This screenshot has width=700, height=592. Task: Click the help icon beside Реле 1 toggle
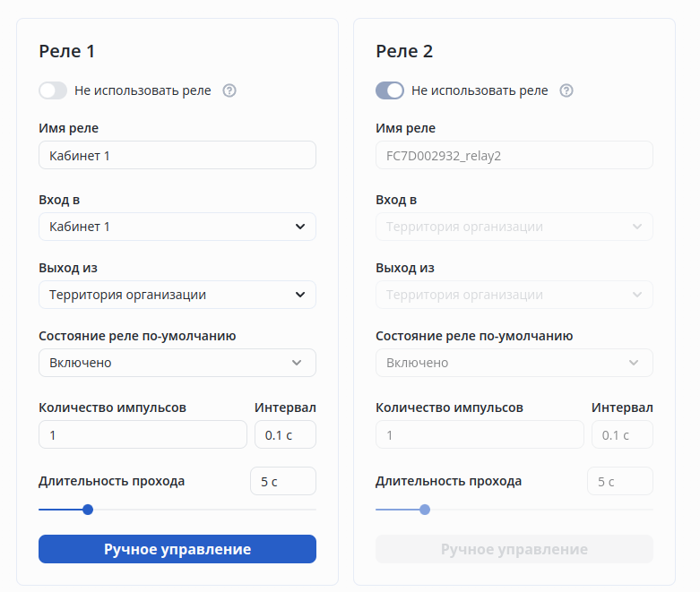[229, 90]
